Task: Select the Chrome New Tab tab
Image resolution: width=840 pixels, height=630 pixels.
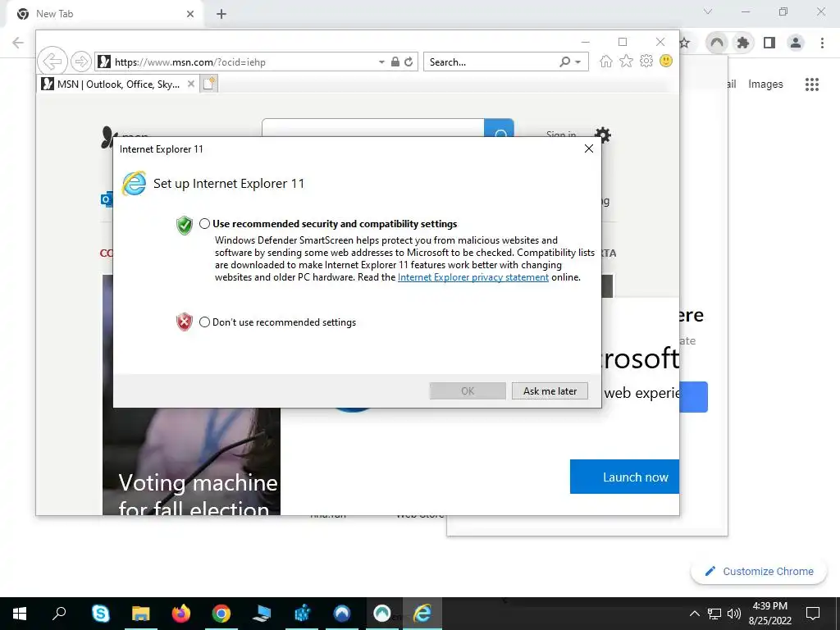Action: pyautogui.click(x=105, y=14)
